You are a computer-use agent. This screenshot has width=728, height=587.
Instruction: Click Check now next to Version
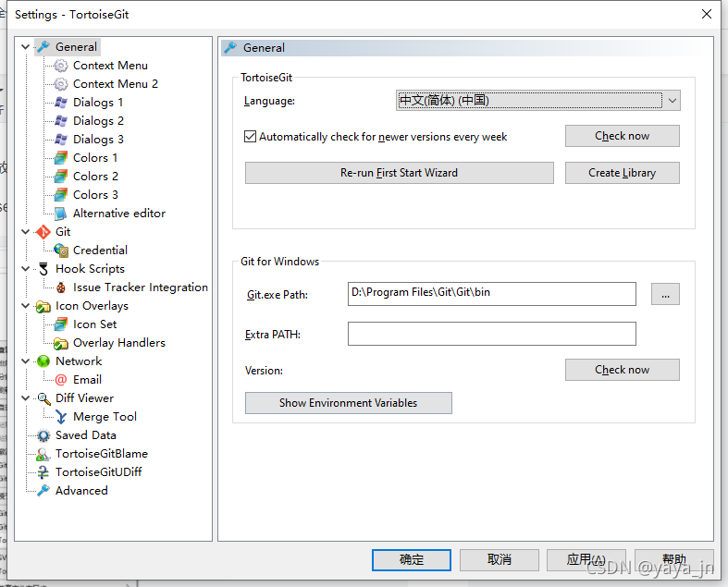(623, 370)
